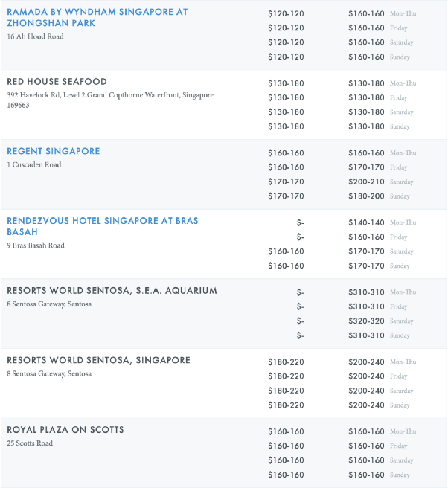This screenshot has height=488, width=448.
Task: Open Ramada by Wyndham Singapore at Zhongshan Park link
Action: [x=97, y=18]
